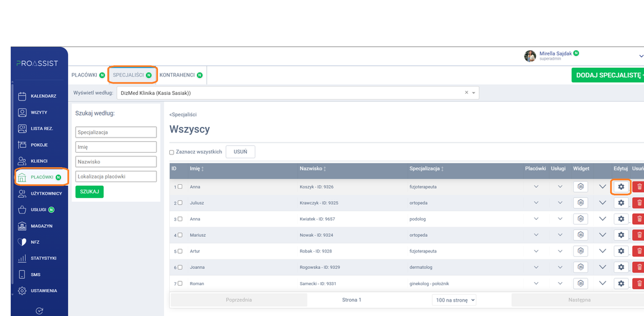
Task: Select checkbox for row 6 Joanna
Action: [x=180, y=267]
